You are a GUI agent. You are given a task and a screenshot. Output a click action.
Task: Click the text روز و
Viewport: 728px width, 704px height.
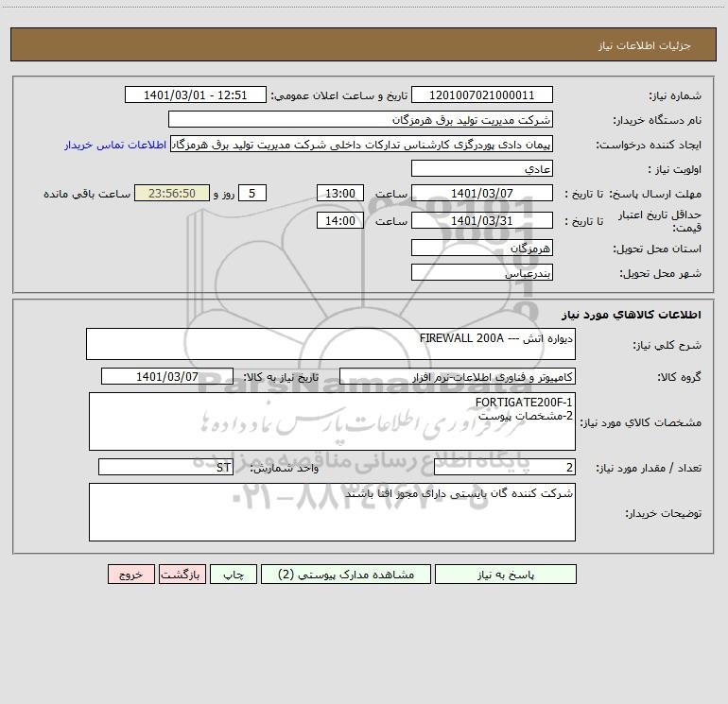(x=224, y=194)
